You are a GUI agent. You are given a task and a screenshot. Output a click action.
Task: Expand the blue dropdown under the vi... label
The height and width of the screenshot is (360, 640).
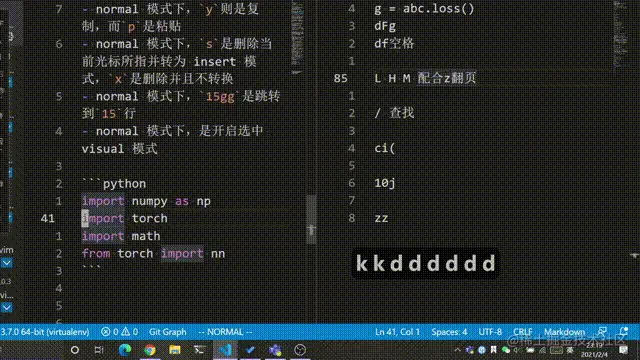[7, 307]
